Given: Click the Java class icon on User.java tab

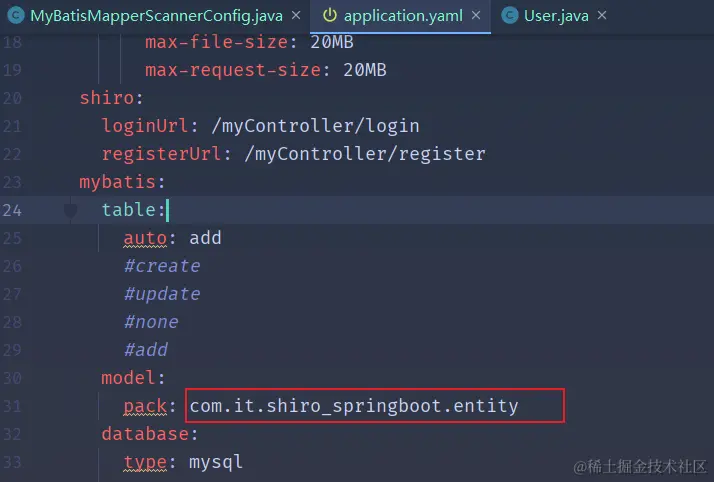Looking at the screenshot, I should [x=510, y=15].
